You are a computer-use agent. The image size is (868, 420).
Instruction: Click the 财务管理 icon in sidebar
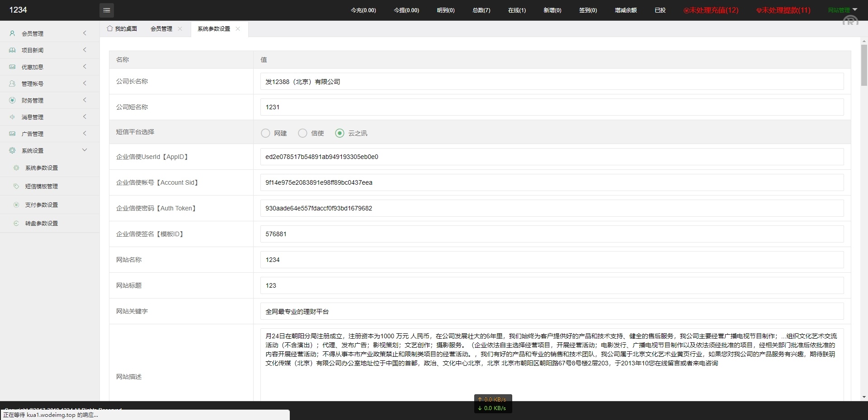[12, 100]
